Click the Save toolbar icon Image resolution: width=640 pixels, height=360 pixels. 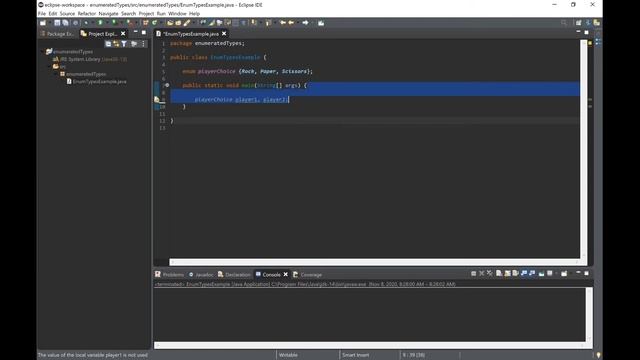tap(57, 23)
